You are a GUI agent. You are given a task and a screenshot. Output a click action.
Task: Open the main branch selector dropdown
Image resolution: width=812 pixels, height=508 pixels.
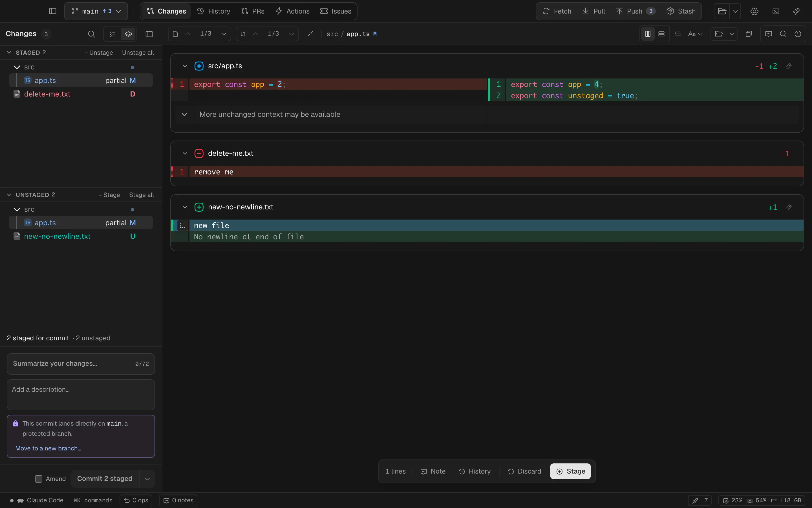click(96, 11)
